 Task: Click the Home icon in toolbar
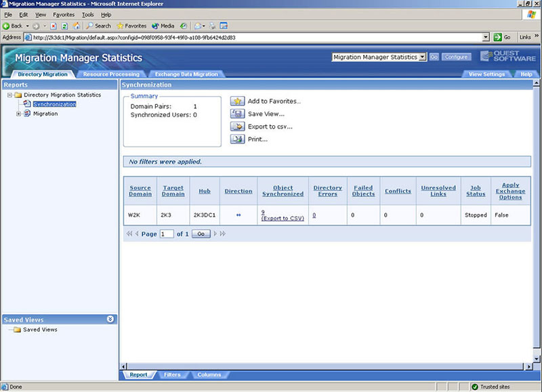pyautogui.click(x=77, y=26)
